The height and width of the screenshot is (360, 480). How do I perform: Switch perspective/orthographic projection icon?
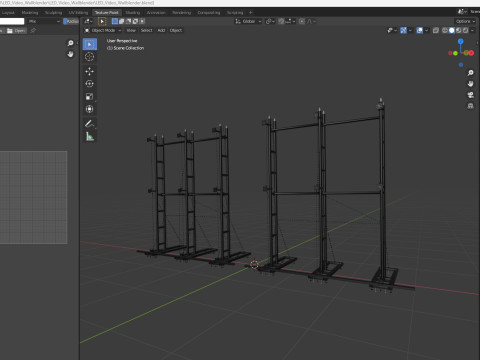[470, 106]
